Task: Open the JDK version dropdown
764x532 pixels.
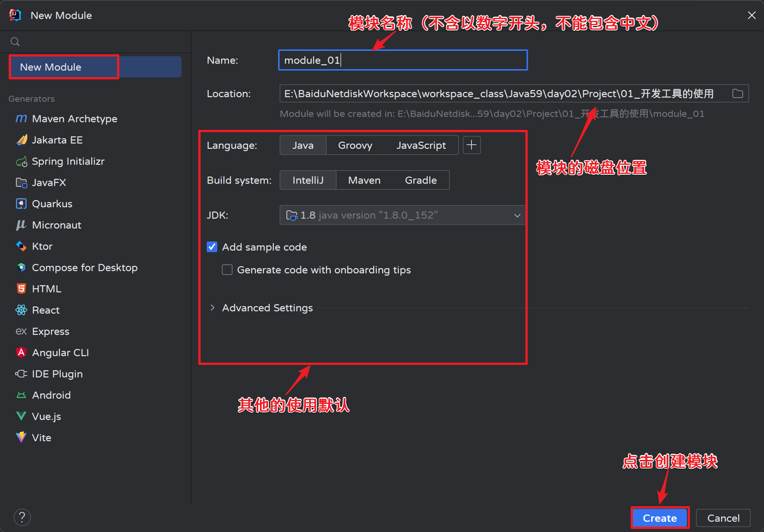Action: (517, 215)
